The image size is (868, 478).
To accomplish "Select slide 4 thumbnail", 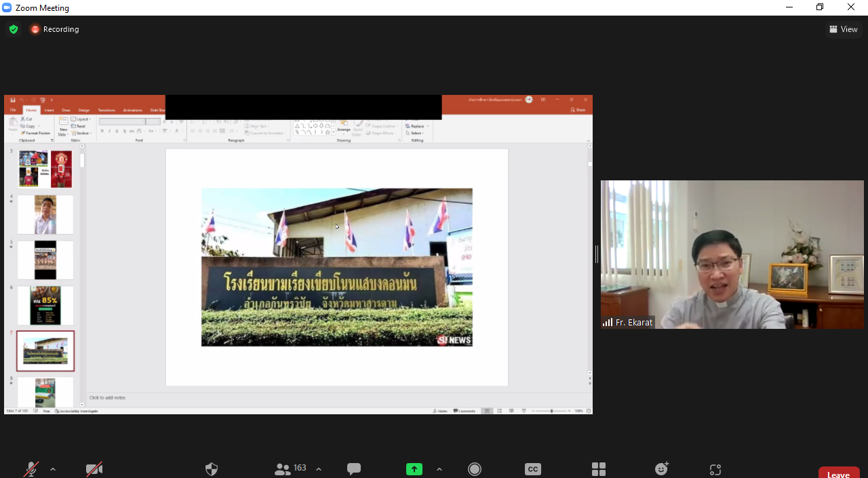I will (x=45, y=214).
